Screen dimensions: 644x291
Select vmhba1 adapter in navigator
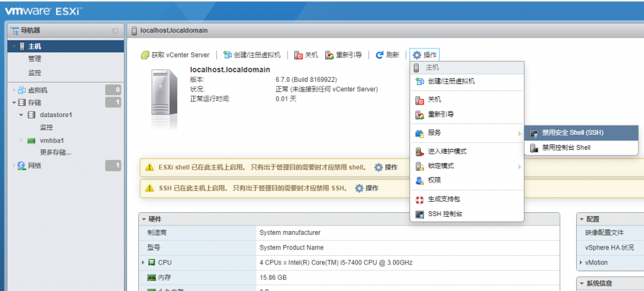pyautogui.click(x=52, y=140)
